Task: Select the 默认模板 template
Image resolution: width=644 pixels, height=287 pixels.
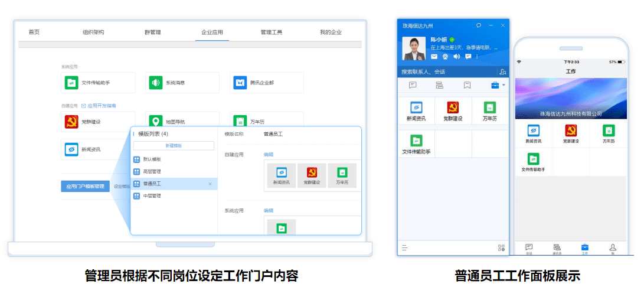Action: click(x=174, y=159)
